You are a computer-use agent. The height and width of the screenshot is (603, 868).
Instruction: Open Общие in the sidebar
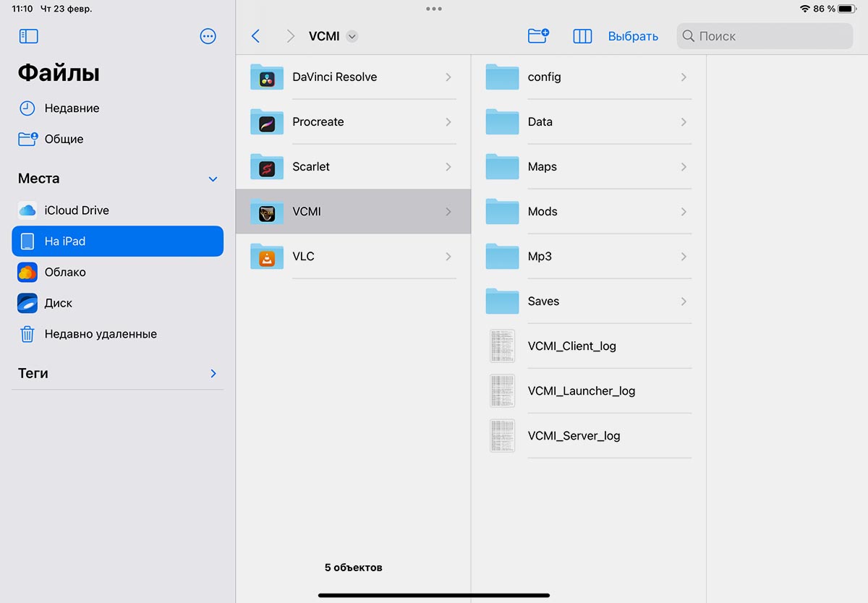pyautogui.click(x=117, y=139)
